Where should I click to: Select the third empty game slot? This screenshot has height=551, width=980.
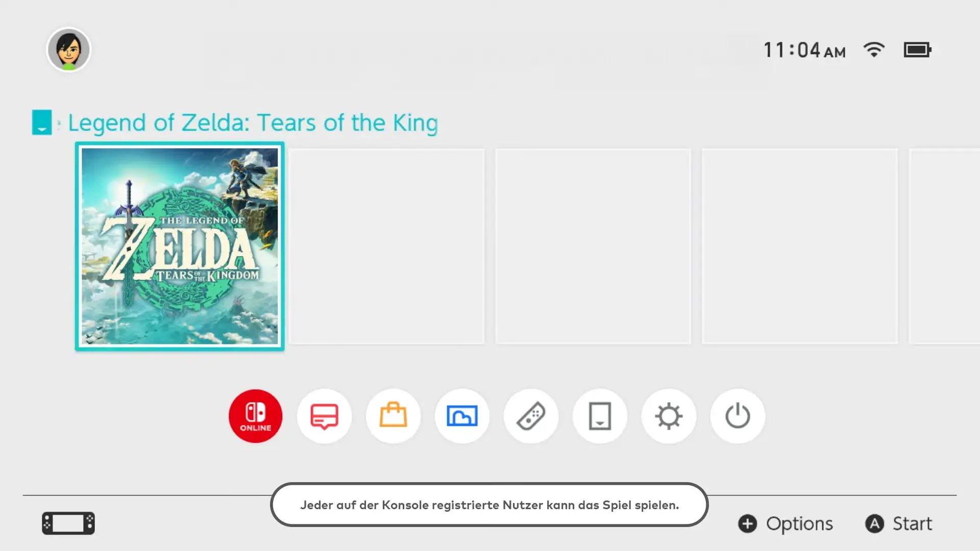click(800, 246)
